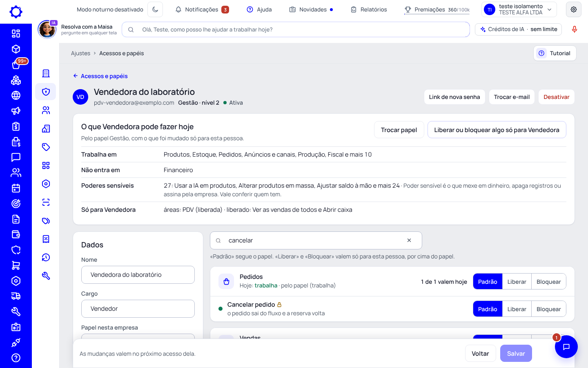This screenshot has width=588, height=368.
Task: Toggle night mode with the moon button
Action: point(155,9)
